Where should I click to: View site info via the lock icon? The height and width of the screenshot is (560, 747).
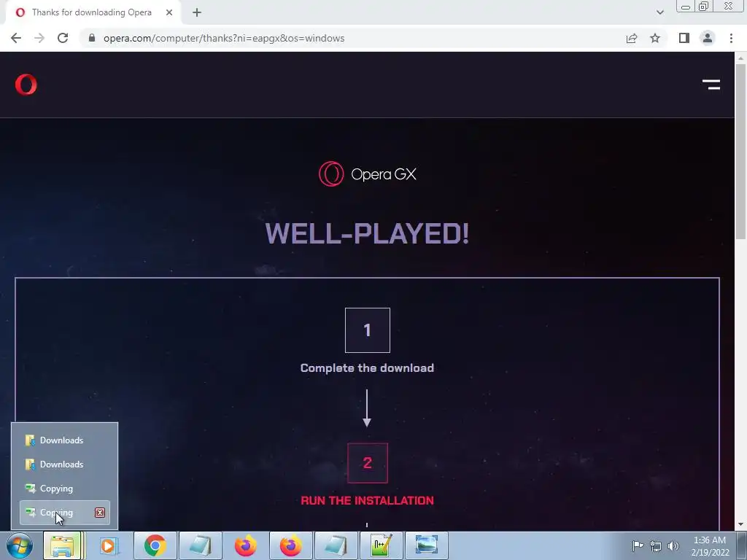[92, 38]
